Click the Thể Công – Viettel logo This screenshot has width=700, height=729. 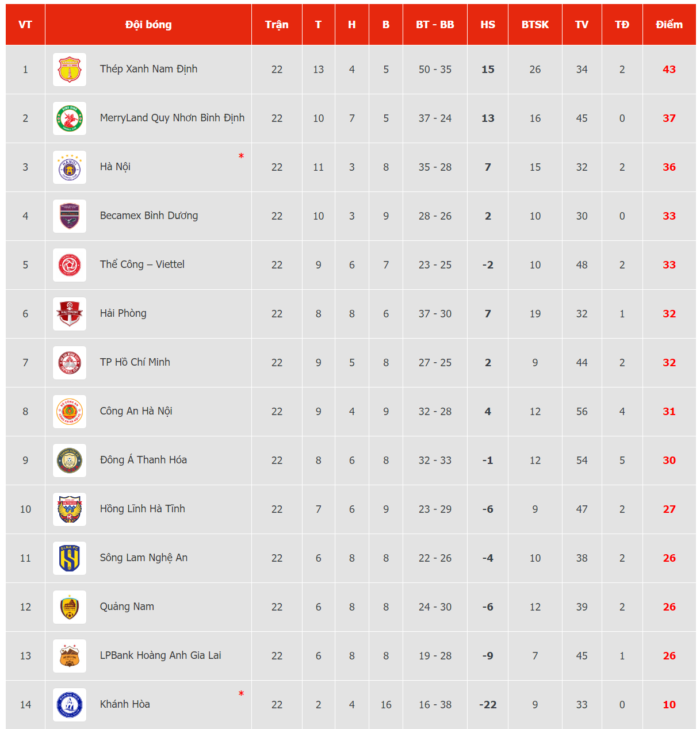click(x=70, y=265)
